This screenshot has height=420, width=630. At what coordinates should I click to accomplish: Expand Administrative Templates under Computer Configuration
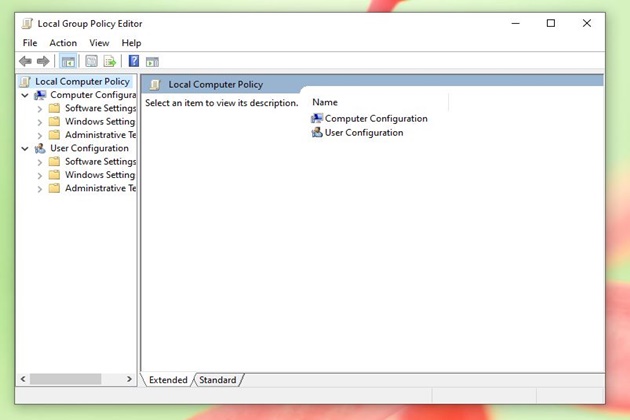(39, 135)
